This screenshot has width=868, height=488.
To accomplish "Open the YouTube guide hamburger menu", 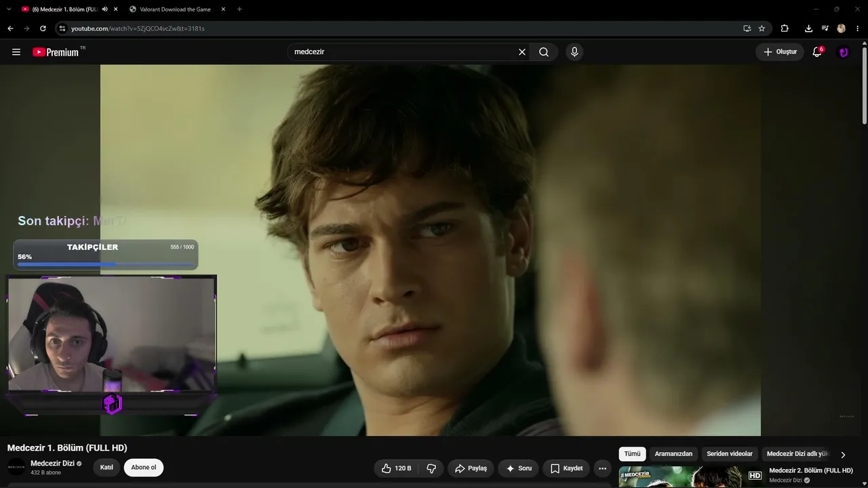I will tap(16, 52).
